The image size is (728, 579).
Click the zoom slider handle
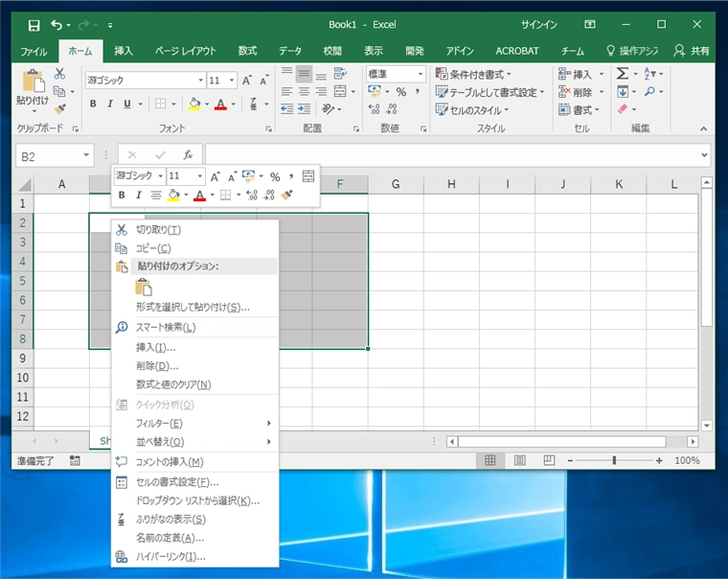click(614, 460)
